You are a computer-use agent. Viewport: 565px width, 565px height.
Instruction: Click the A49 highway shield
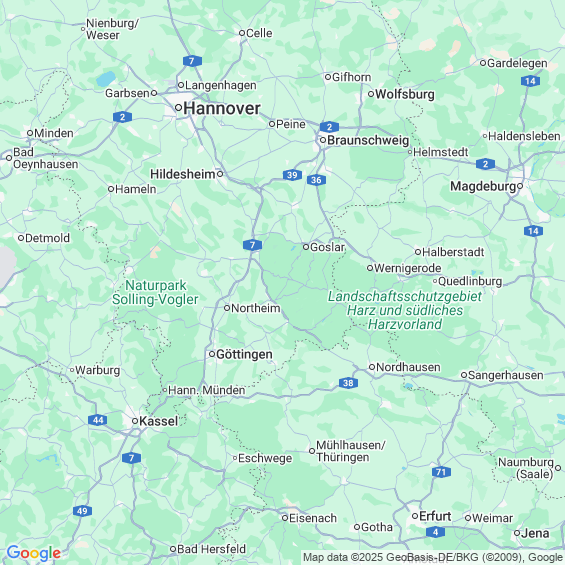coord(82,511)
